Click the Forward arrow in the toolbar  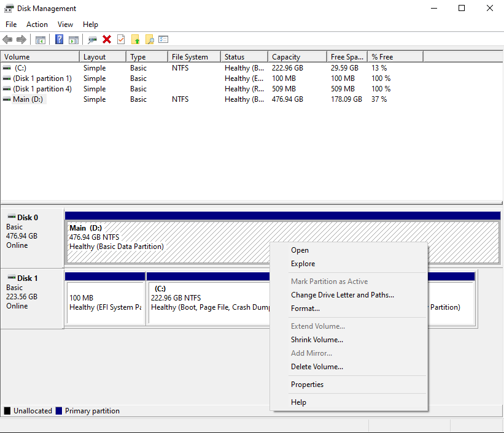click(21, 40)
